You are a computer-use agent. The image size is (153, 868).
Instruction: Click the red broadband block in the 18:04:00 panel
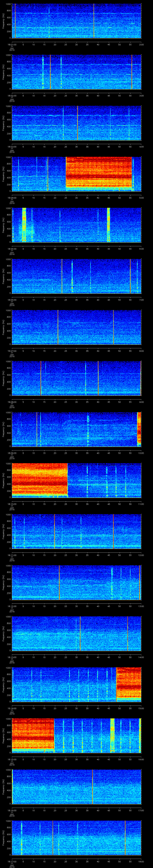[x=99, y=172]
